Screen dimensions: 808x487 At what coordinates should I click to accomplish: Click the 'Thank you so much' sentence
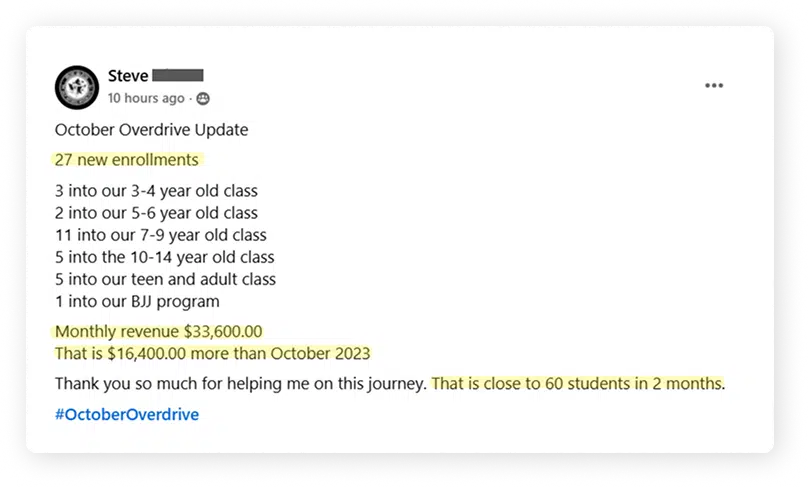click(x=241, y=383)
